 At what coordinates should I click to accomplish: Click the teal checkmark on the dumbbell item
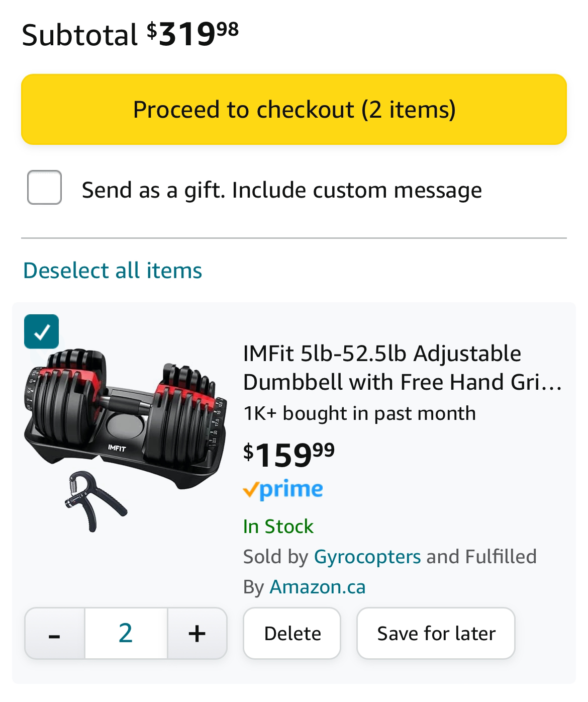[42, 330]
